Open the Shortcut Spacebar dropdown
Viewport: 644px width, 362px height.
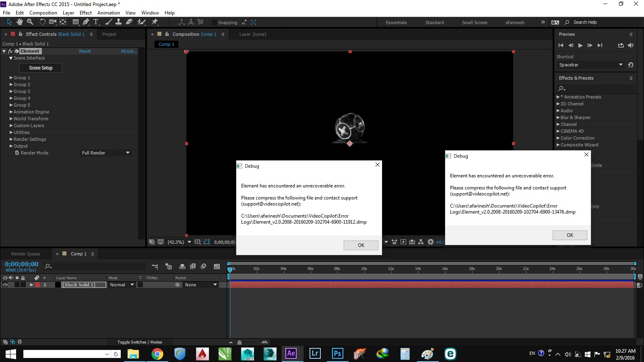point(591,65)
